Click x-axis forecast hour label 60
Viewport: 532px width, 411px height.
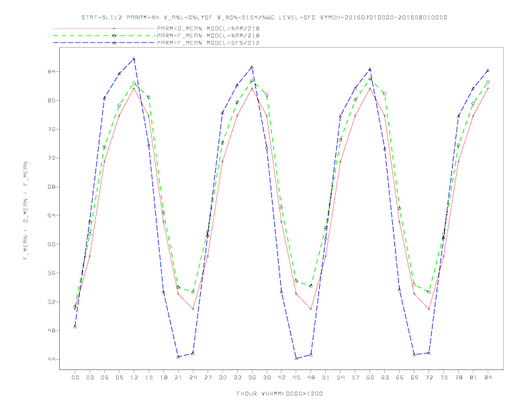[370, 377]
